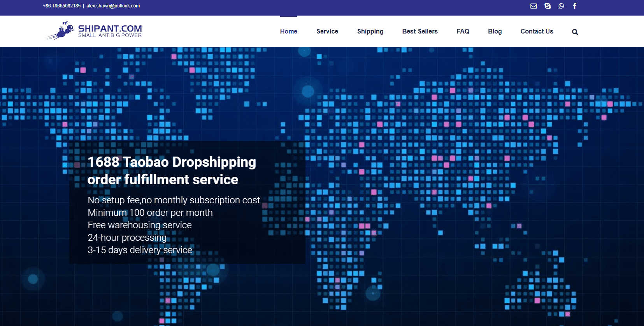The image size is (644, 326).
Task: Click alex.shawn@outlook.com email link
Action: (113, 6)
